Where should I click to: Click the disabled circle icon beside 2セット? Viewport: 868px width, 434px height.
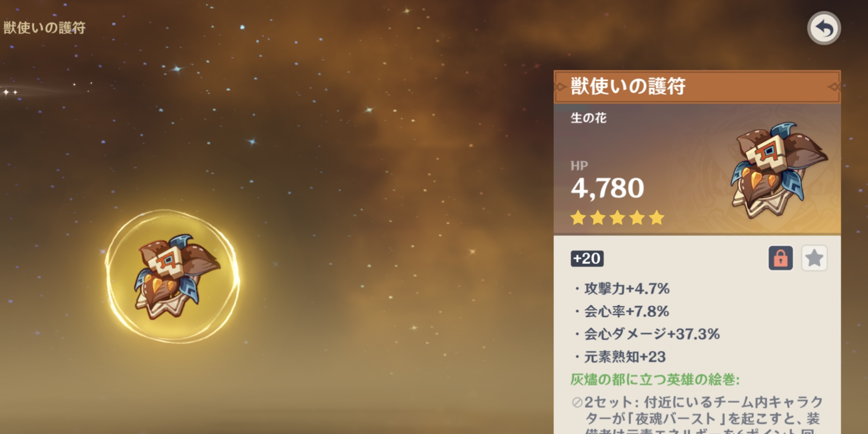point(577,403)
